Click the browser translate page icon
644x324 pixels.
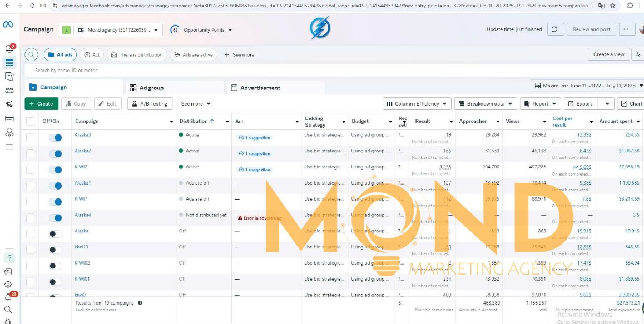click(601, 6)
